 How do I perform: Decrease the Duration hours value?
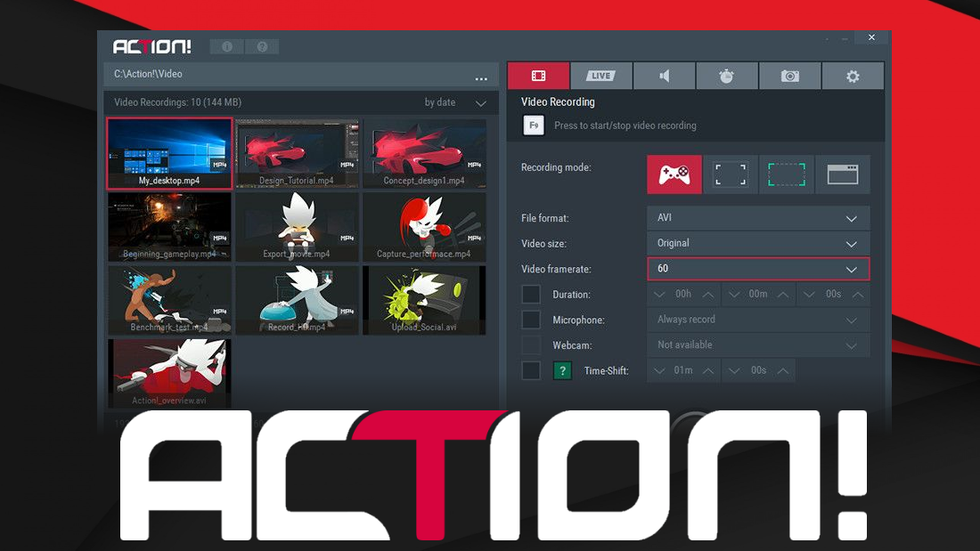[x=659, y=295]
